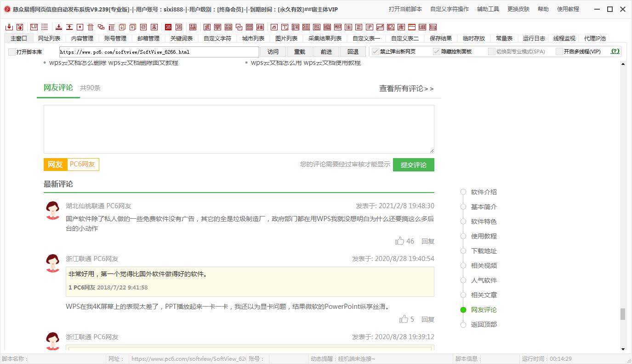
Task: Click the 掌 toolbar icon
Action: tap(217, 27)
